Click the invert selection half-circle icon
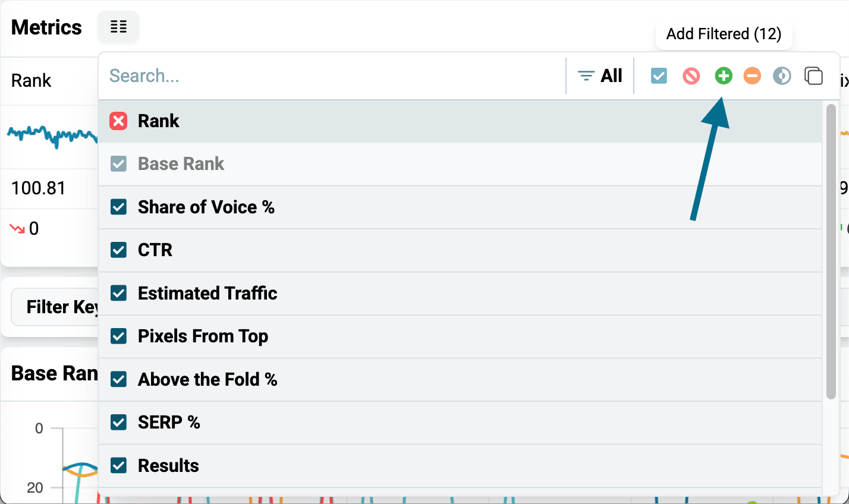Viewport: 849px width, 504px height. (782, 76)
